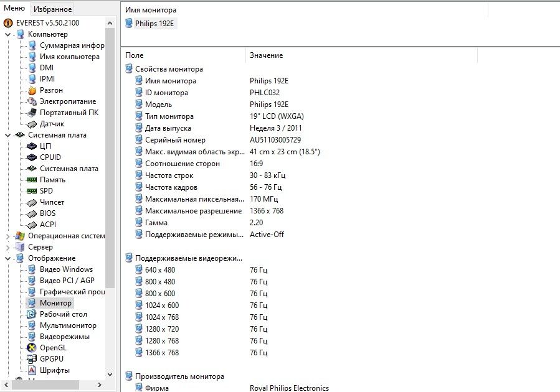Click the GPGPU icon in tree

(32, 359)
